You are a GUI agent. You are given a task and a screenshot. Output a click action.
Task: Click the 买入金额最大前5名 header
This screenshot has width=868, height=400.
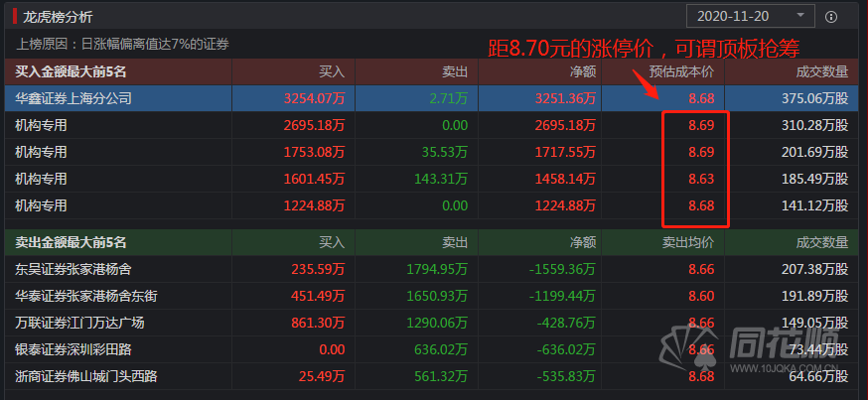[x=71, y=71]
